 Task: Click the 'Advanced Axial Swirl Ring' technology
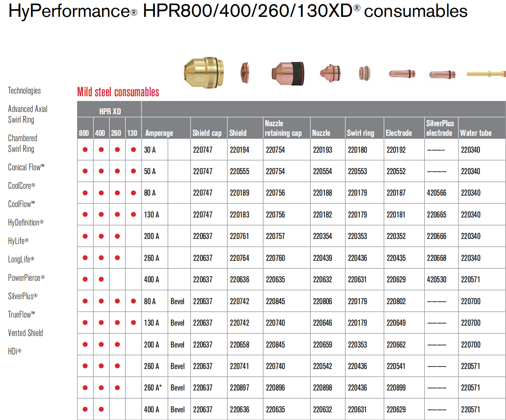(x=28, y=114)
